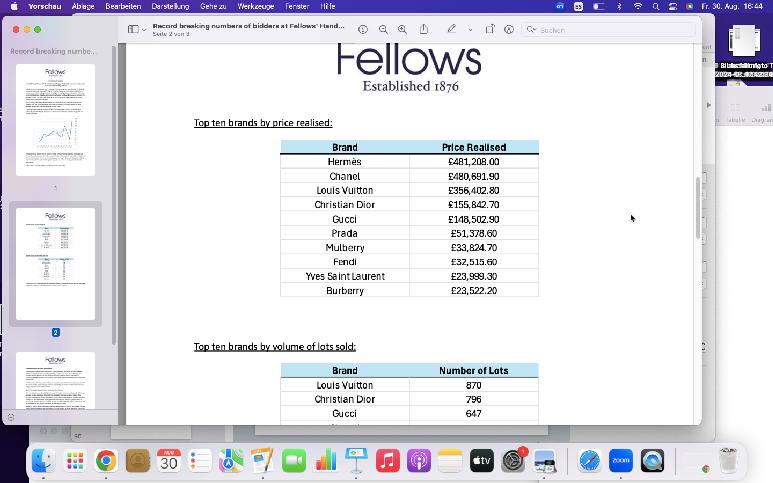This screenshot has width=773, height=483.
Task: Show document info inspector in Preview toolbar
Action: (363, 30)
